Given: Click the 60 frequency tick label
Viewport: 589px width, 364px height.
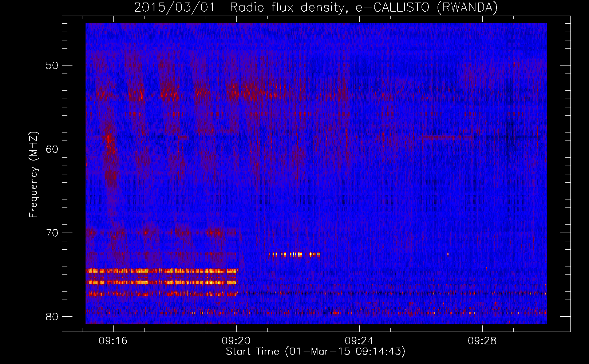Looking at the screenshot, I should click(x=52, y=149).
